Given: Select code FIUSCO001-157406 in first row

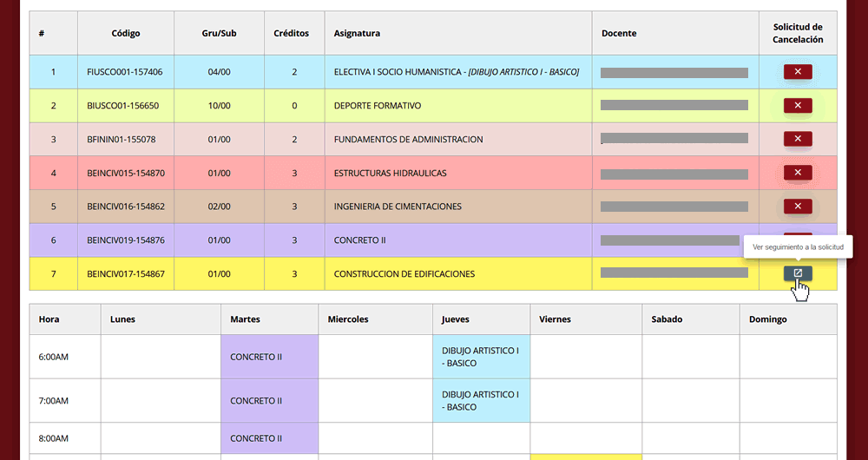Looking at the screenshot, I should [x=125, y=72].
